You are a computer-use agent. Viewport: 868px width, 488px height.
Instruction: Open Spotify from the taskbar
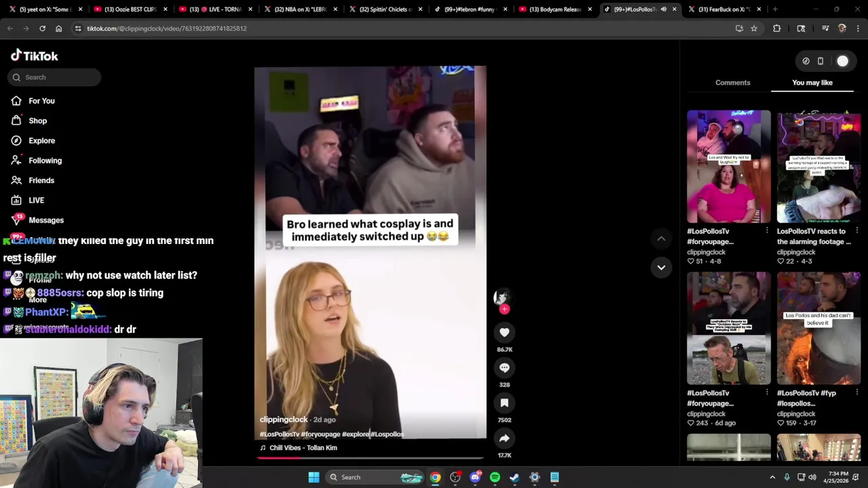click(x=495, y=477)
